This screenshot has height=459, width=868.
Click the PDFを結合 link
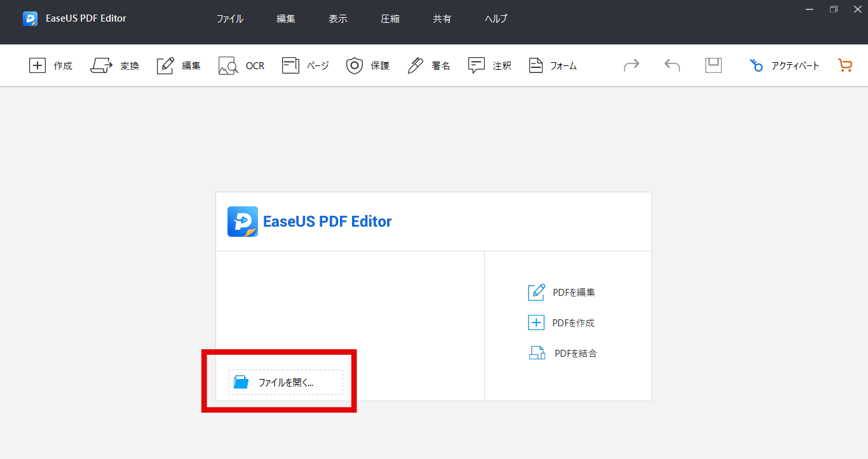[576, 354]
